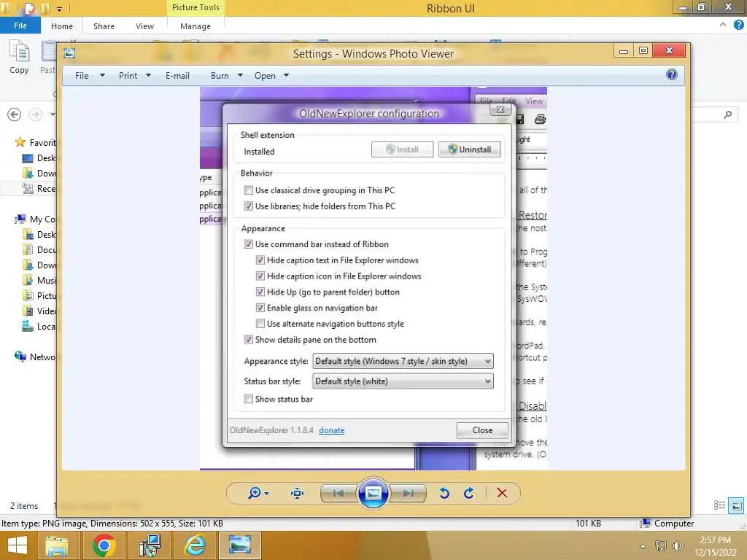The width and height of the screenshot is (747, 560).
Task: Switch to the large icons view in the status bar
Action: click(736, 505)
